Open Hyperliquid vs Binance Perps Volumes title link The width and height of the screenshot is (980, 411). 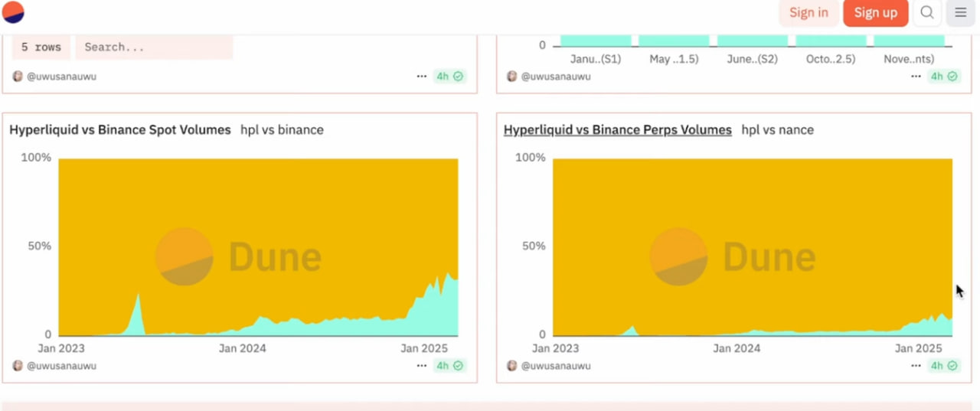click(x=617, y=130)
